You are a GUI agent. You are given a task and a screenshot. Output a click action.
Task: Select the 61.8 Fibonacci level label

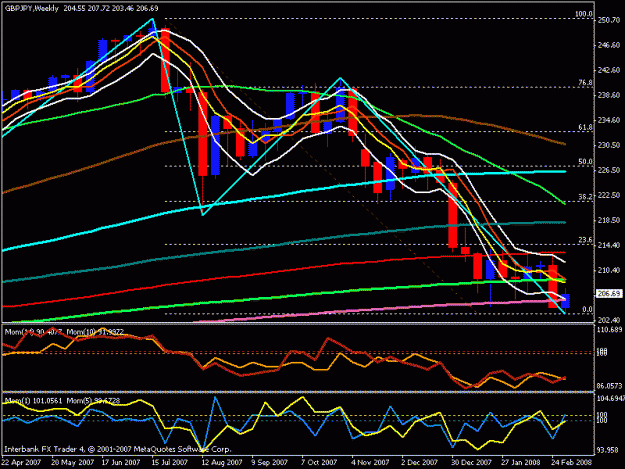click(x=585, y=127)
